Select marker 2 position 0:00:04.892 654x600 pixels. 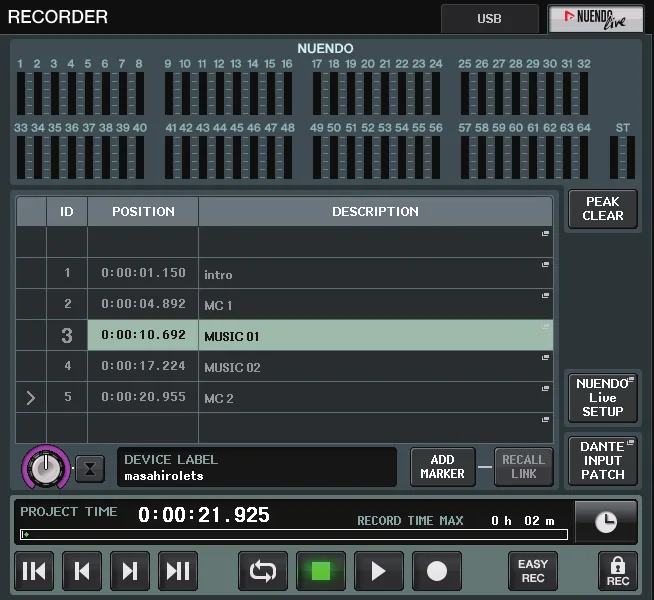pyautogui.click(x=143, y=304)
